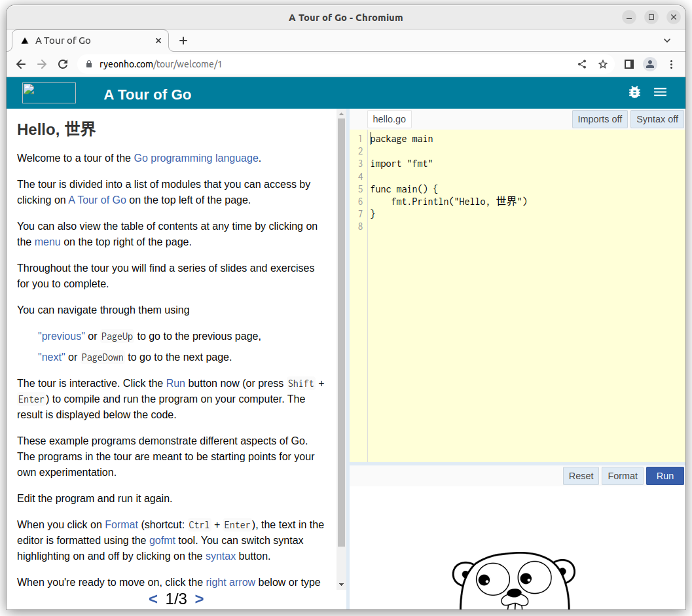The width and height of the screenshot is (692, 616).
Task: Click the Format button
Action: [x=622, y=476]
